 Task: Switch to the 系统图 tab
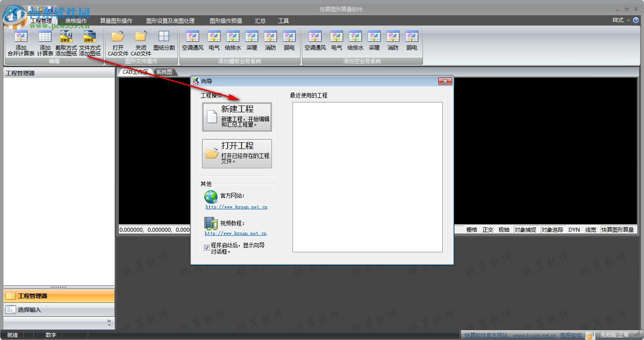(164, 72)
